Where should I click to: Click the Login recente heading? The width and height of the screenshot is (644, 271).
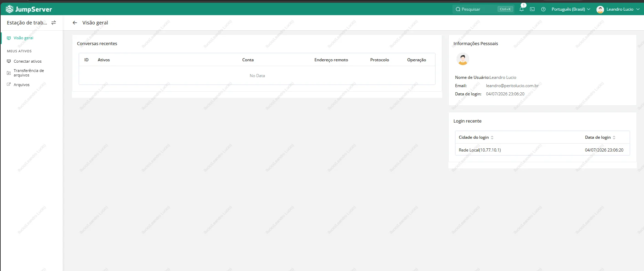tap(467, 121)
